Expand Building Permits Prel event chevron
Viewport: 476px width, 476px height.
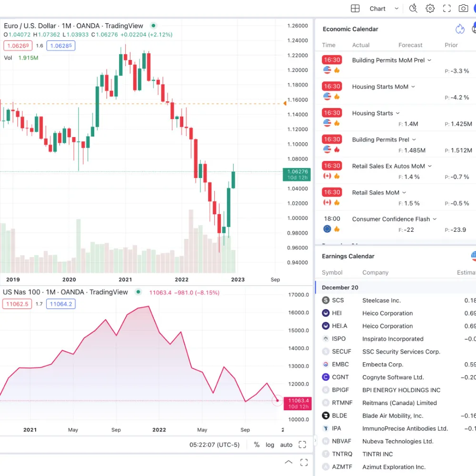414,139
